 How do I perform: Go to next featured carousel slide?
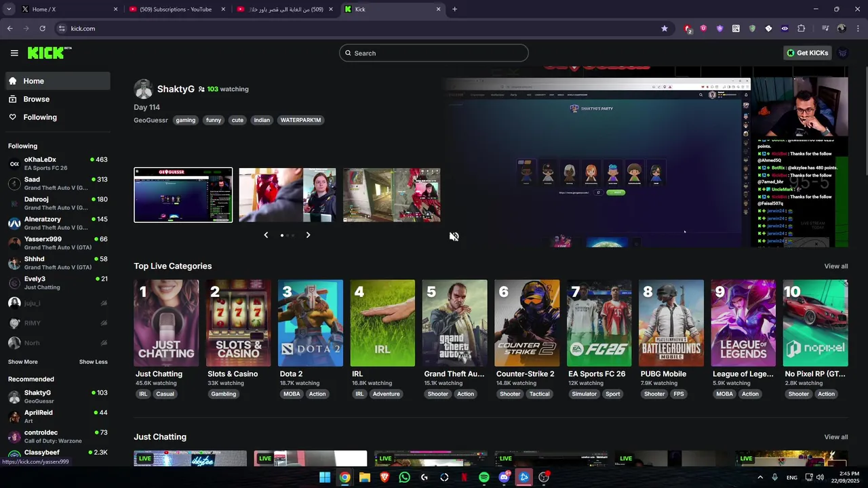tap(308, 235)
